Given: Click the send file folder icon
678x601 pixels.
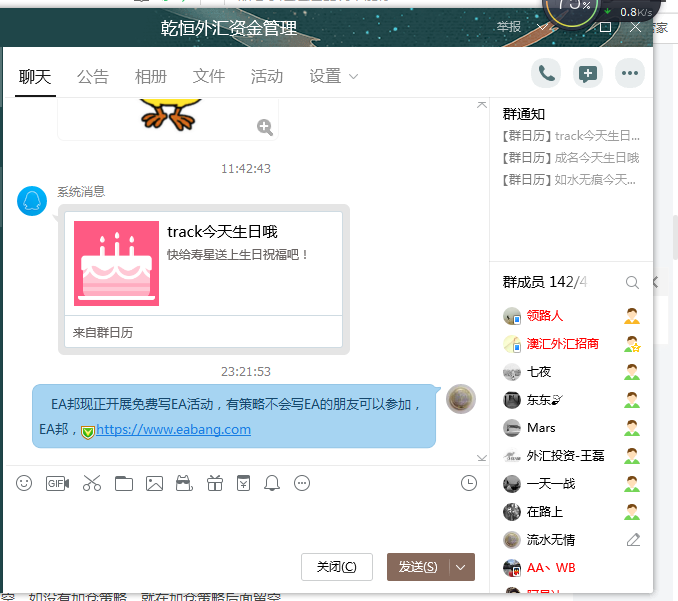Looking at the screenshot, I should (x=123, y=483).
